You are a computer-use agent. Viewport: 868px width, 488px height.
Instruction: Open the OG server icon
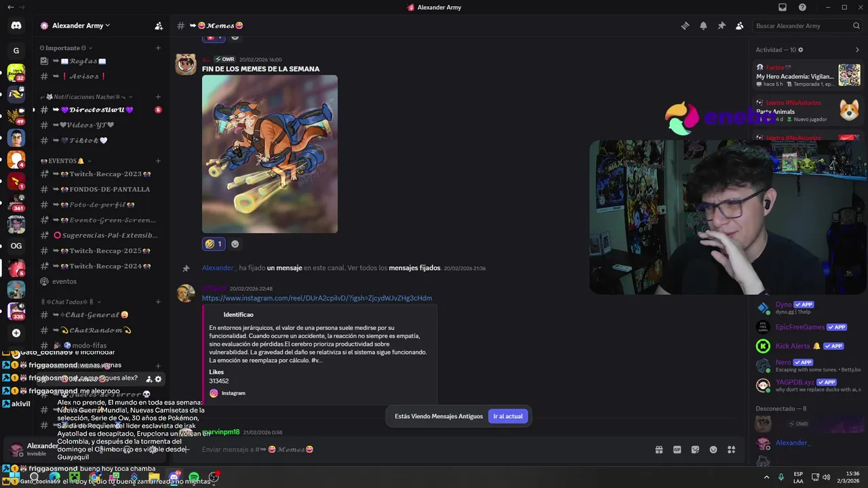[16, 246]
